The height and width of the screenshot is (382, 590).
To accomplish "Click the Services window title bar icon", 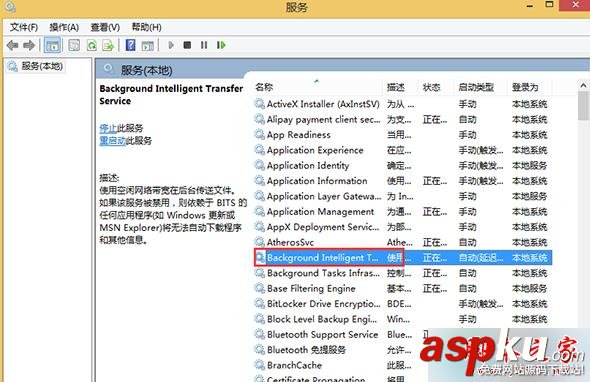I will [10, 7].
